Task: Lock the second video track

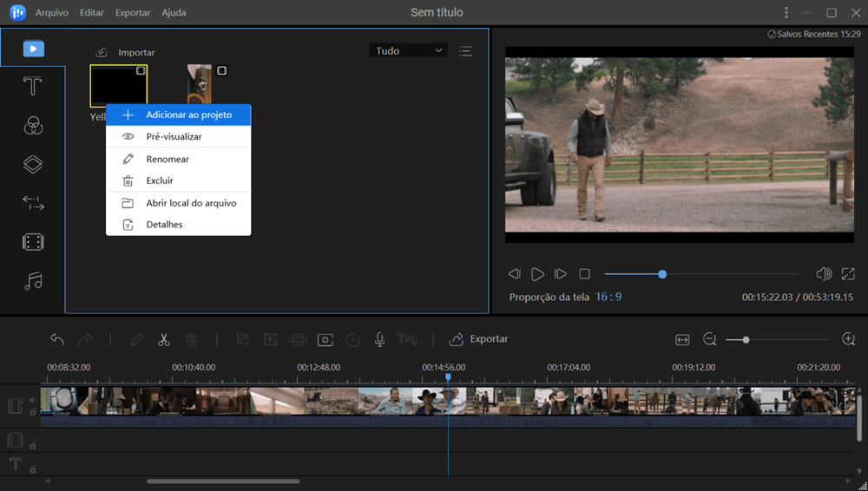Action: 33,445
